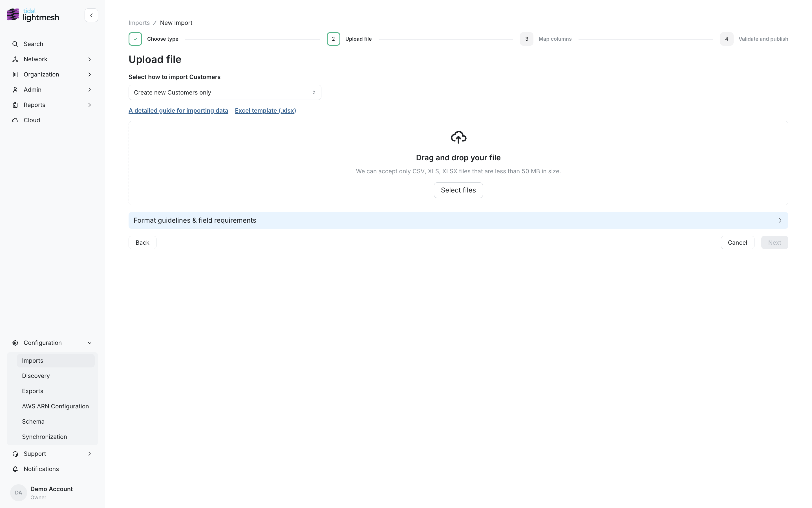Screen dimensions: 812x508
Task: Expand the Support menu chevron
Action: [x=90, y=454]
